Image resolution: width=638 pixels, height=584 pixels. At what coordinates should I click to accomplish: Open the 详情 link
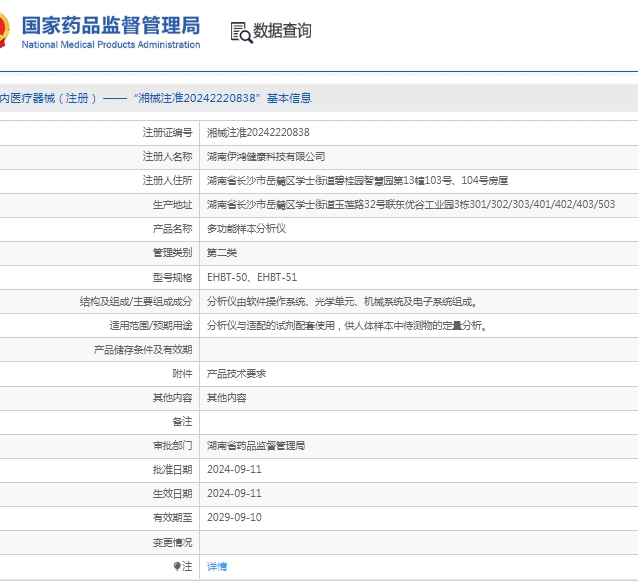217,567
